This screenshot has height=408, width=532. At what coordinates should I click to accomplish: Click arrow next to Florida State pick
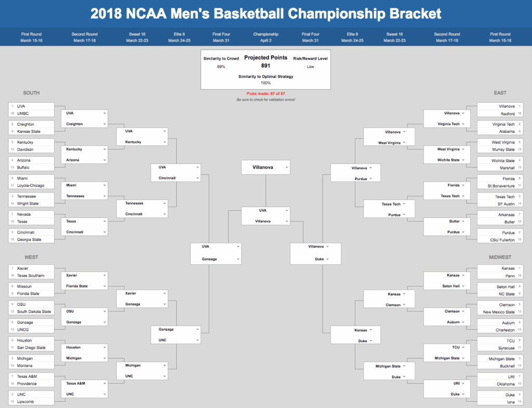104,286
